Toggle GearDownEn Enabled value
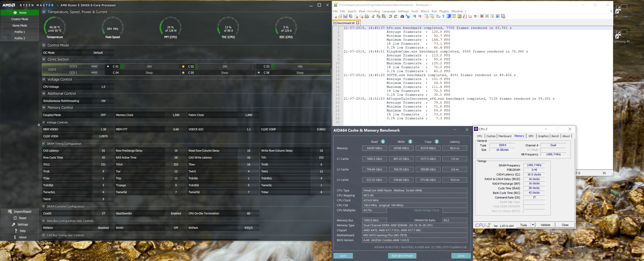 (176, 213)
